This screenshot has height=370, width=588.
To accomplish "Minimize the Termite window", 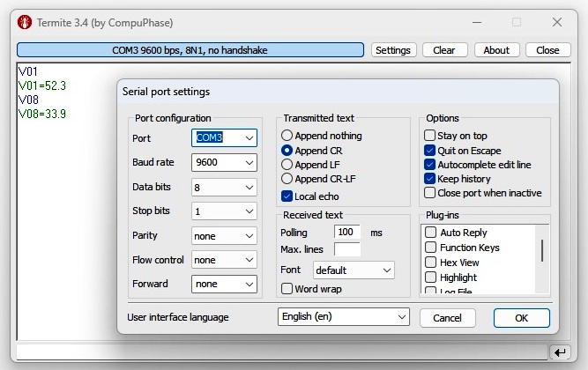I will [x=477, y=23].
